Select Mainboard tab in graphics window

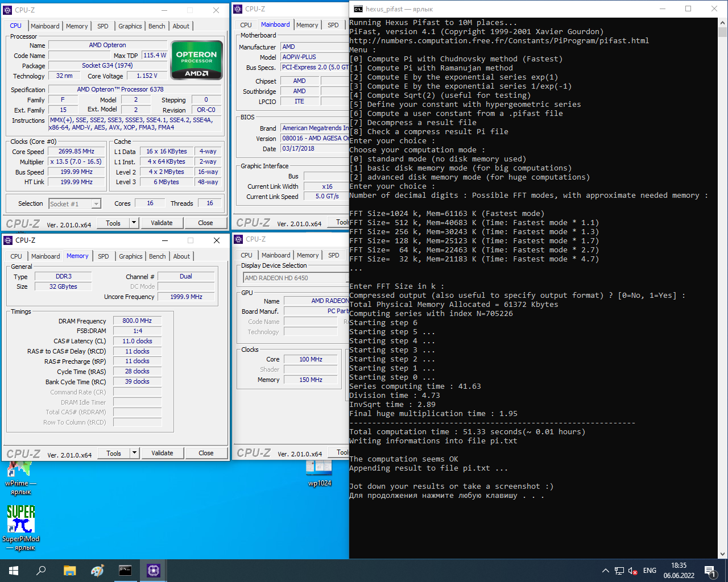tap(276, 255)
